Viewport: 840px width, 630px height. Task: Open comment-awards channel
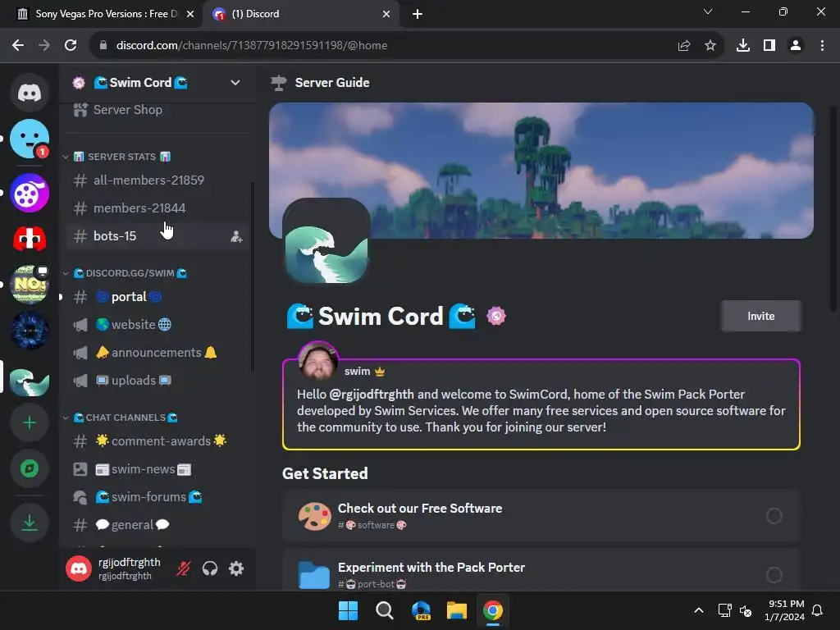tap(157, 441)
